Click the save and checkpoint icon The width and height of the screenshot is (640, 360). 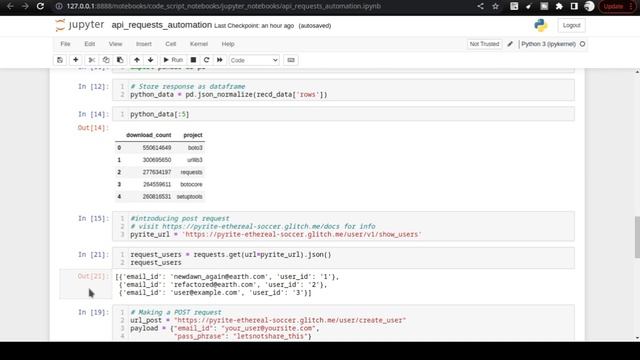click(x=60, y=60)
